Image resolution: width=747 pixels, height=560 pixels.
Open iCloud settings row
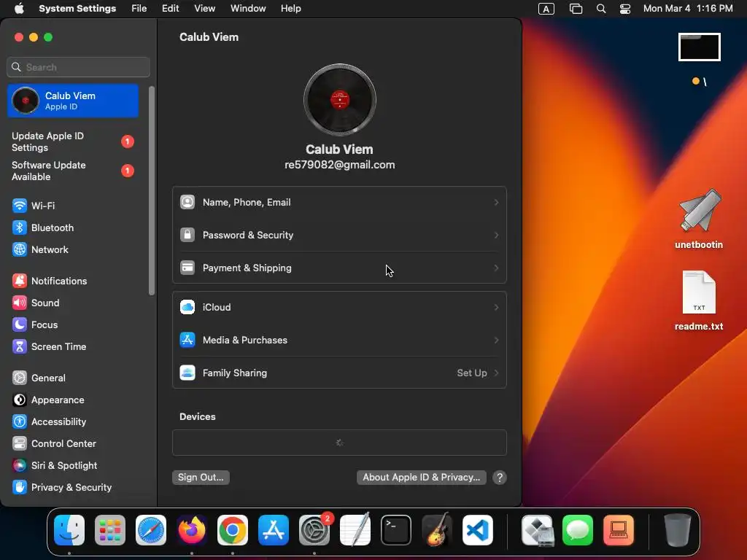click(339, 308)
